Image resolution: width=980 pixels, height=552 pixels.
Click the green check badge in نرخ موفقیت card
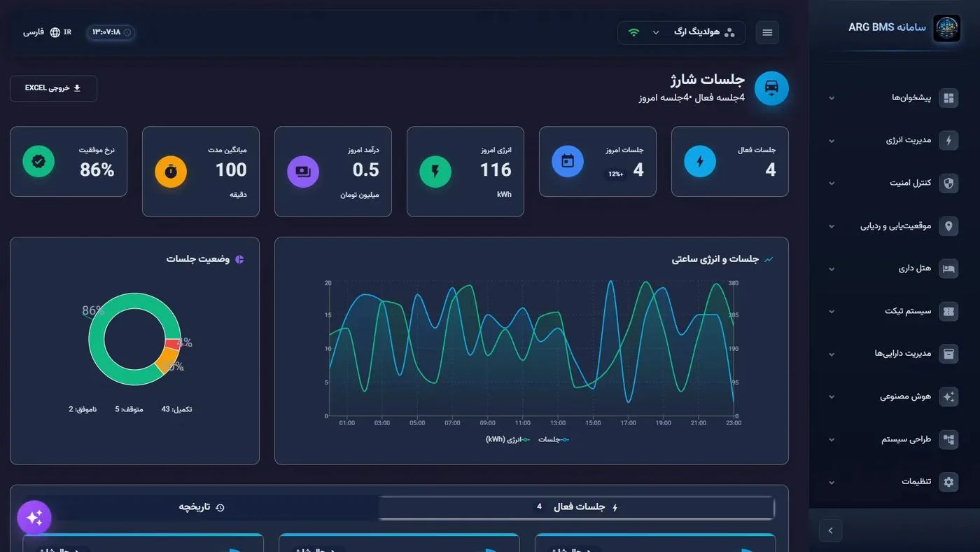[x=38, y=162]
